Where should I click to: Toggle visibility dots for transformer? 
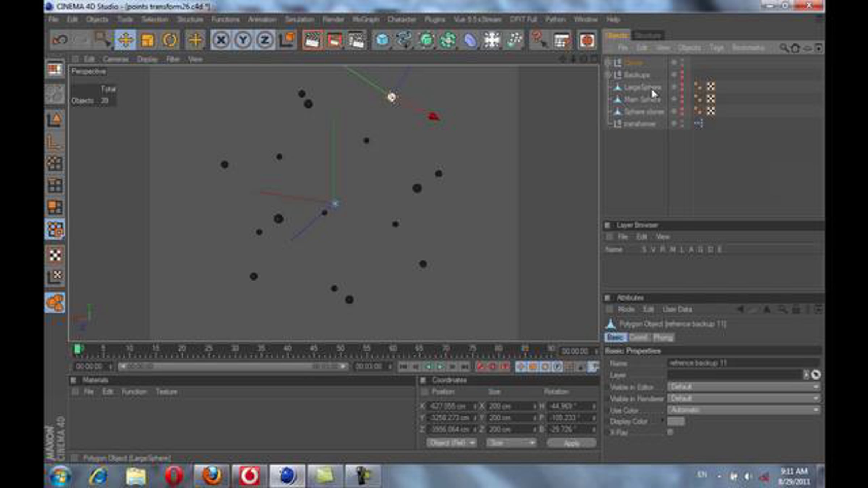[x=682, y=124]
